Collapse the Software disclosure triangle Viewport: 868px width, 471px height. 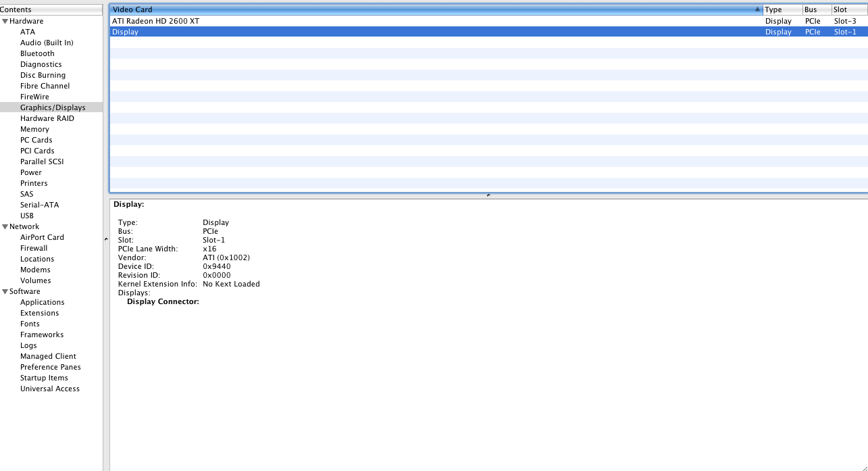tap(5, 291)
